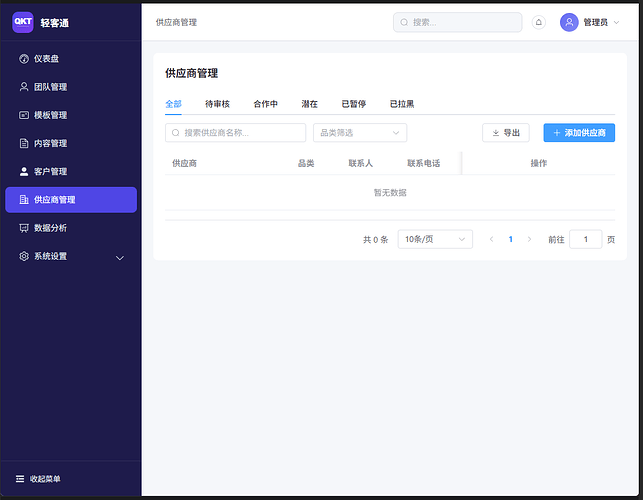Open notifications bell icon
The width and height of the screenshot is (643, 500).
coord(538,22)
